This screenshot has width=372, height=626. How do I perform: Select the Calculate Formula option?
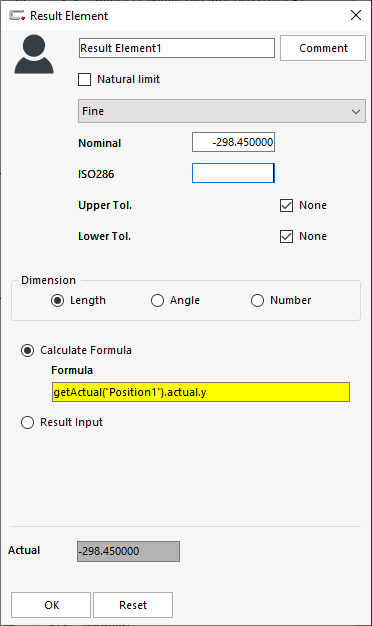[x=27, y=351]
